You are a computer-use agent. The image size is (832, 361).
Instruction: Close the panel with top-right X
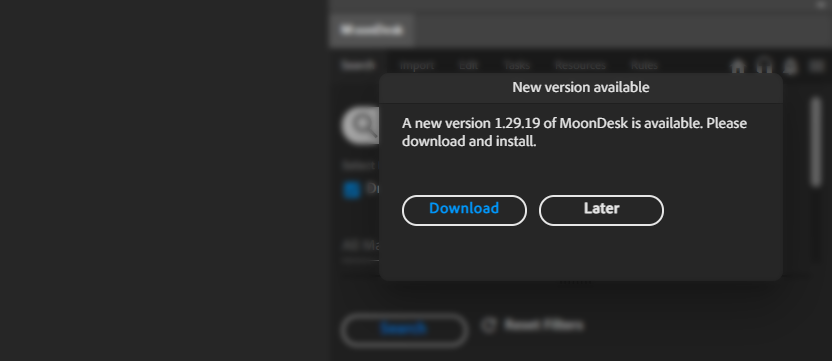click(820, 5)
